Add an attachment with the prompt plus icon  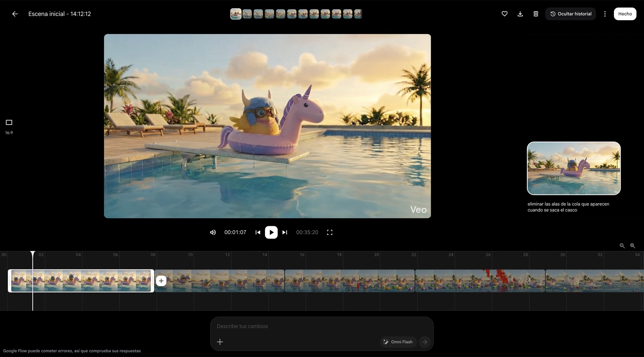[x=220, y=342]
